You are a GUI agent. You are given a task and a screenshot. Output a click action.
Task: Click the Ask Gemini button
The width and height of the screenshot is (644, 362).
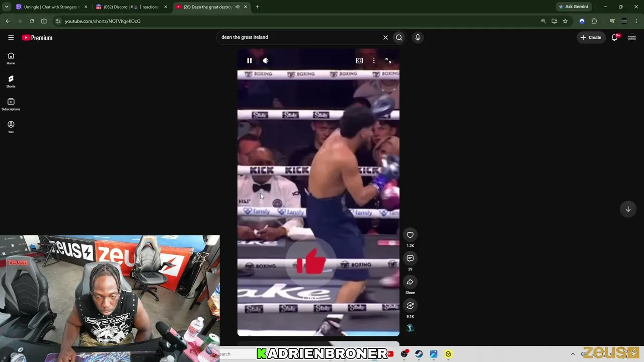(x=573, y=7)
